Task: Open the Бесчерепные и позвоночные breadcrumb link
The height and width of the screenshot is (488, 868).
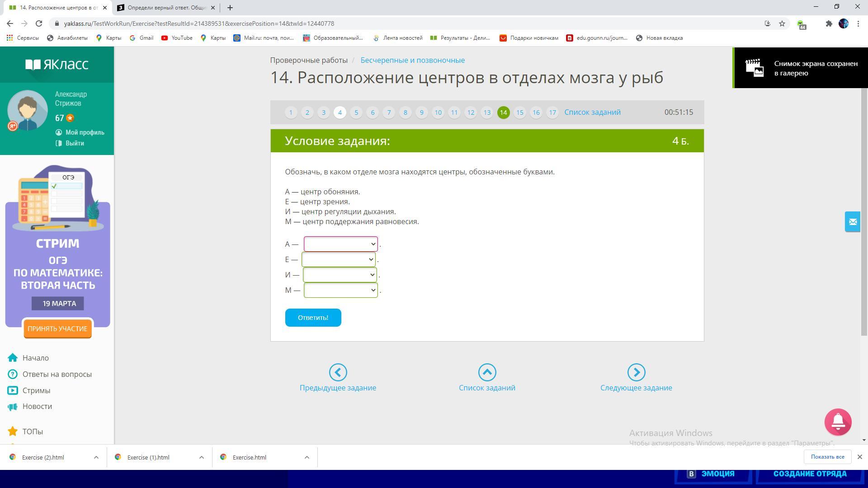Action: point(412,60)
